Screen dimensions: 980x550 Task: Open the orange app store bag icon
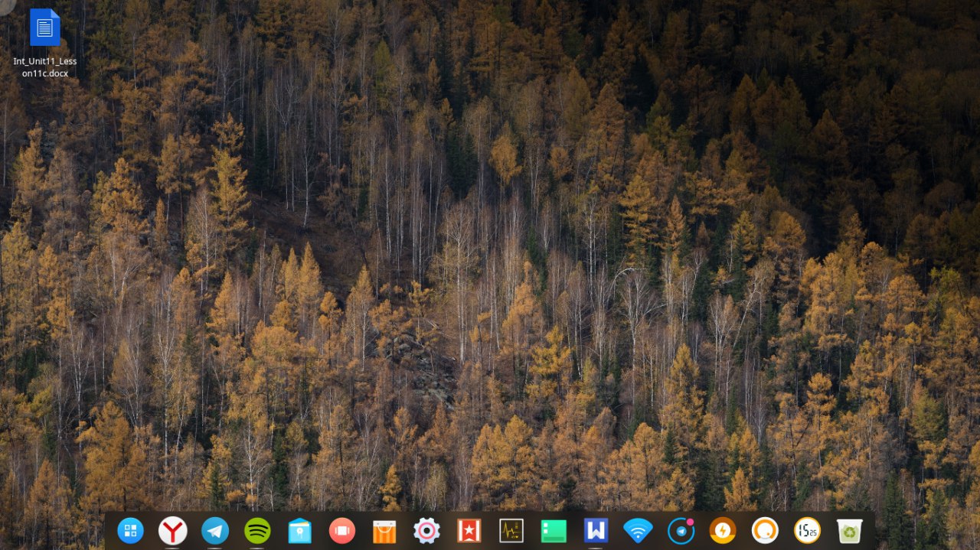(384, 530)
